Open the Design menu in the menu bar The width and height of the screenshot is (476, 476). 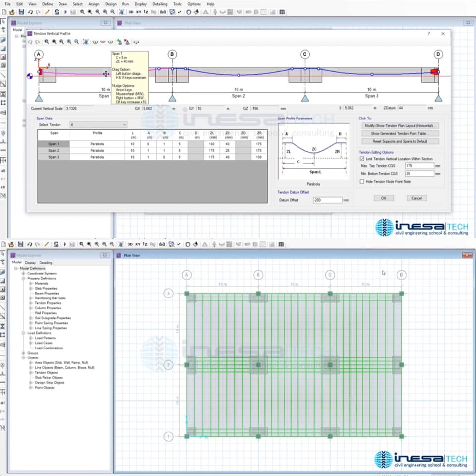pyautogui.click(x=111, y=4)
